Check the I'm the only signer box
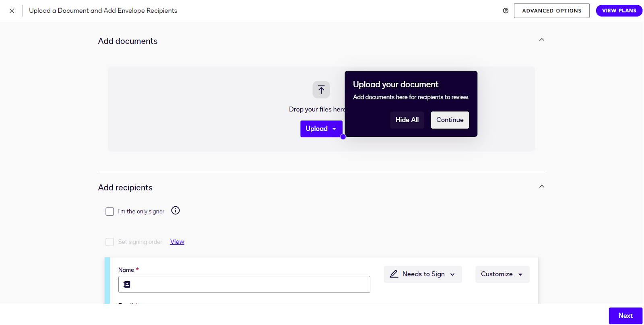Viewport: 644px width, 325px height. 109,212
